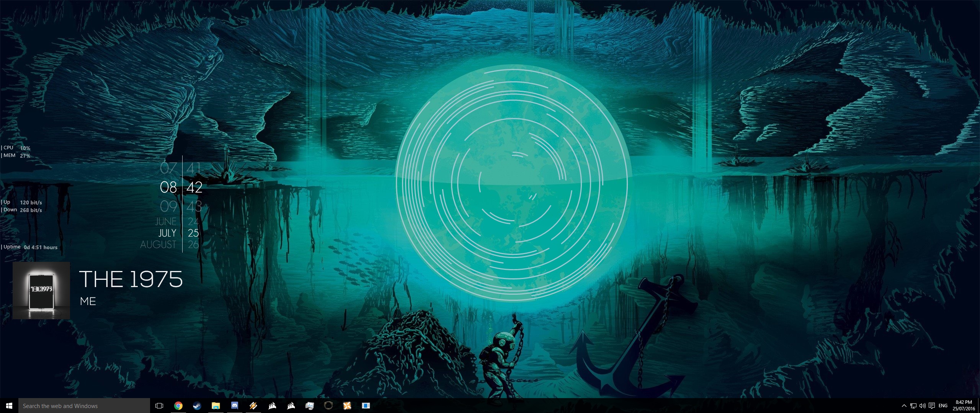This screenshot has height=413, width=980.
Task: Click the highlighted minute 42 on clock widget
Action: point(194,187)
